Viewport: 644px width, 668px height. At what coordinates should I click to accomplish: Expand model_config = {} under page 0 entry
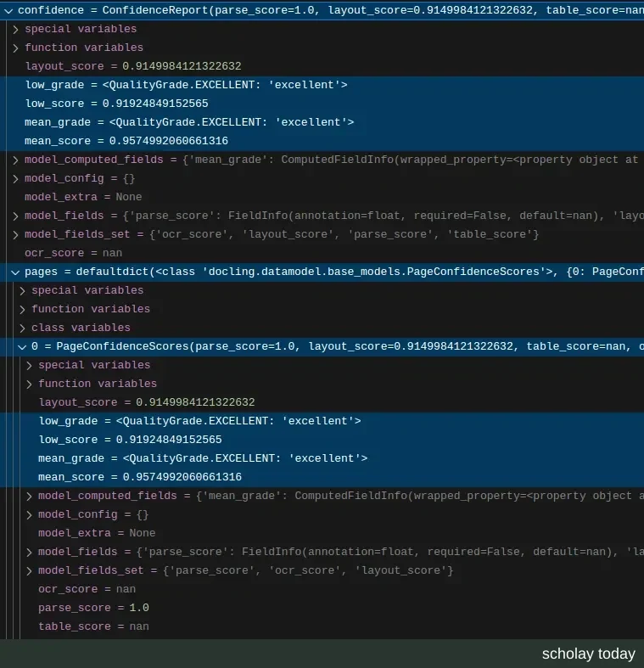coord(29,515)
